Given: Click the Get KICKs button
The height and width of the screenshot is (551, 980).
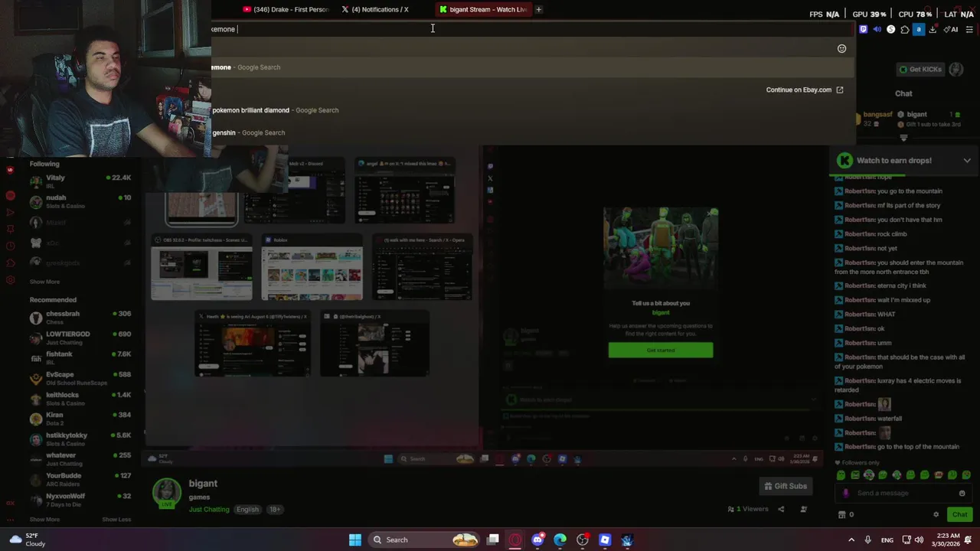Looking at the screenshot, I should pyautogui.click(x=920, y=70).
